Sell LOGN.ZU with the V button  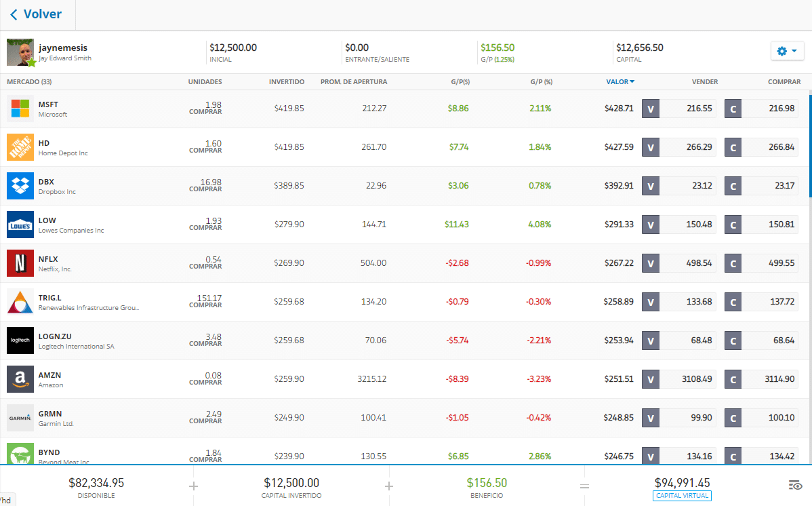coord(651,340)
